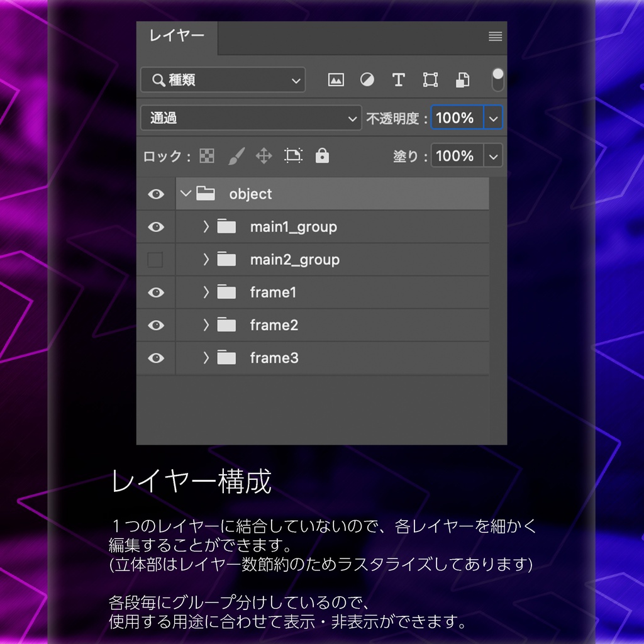Open the 種類 filter type dropdown
This screenshot has height=644, width=644.
point(223,80)
